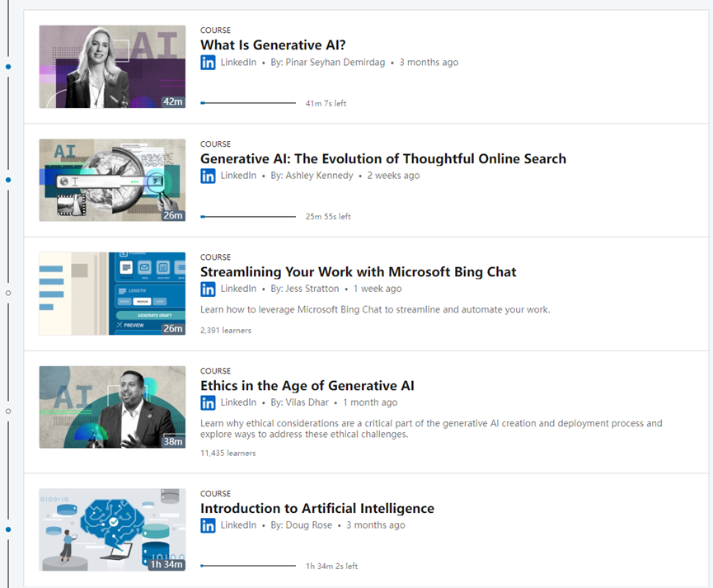This screenshot has height=588, width=713.
Task: Open Generative AI: Evolution of Thoughtful Online Search
Action: tap(383, 158)
